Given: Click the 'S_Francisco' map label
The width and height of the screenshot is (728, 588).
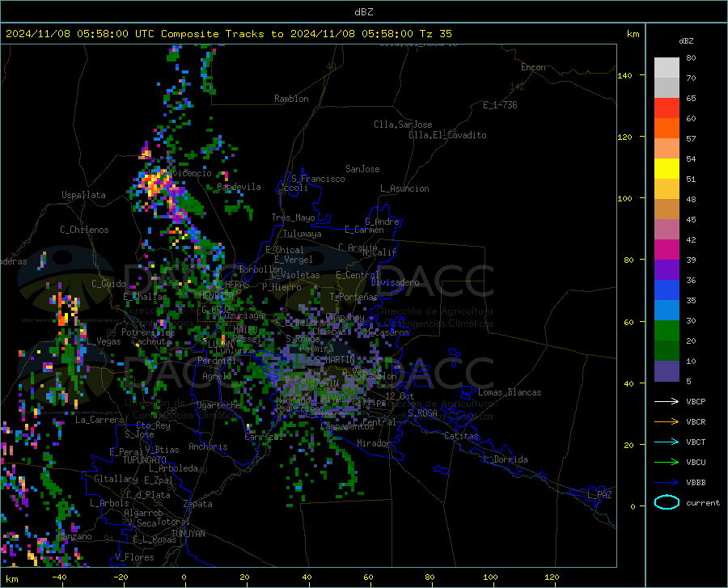Looking at the screenshot, I should pyautogui.click(x=318, y=179).
